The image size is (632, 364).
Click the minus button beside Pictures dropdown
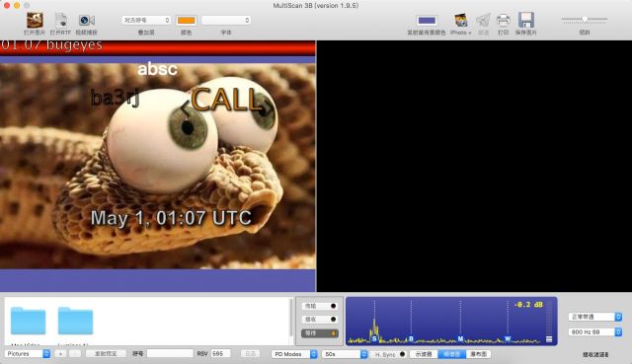coord(75,353)
